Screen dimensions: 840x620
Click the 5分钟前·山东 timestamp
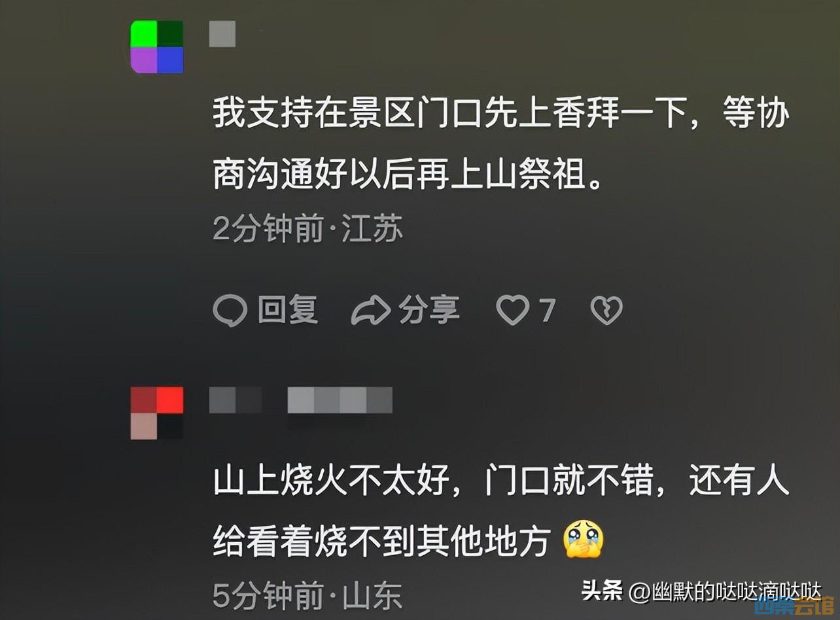pyautogui.click(x=308, y=596)
